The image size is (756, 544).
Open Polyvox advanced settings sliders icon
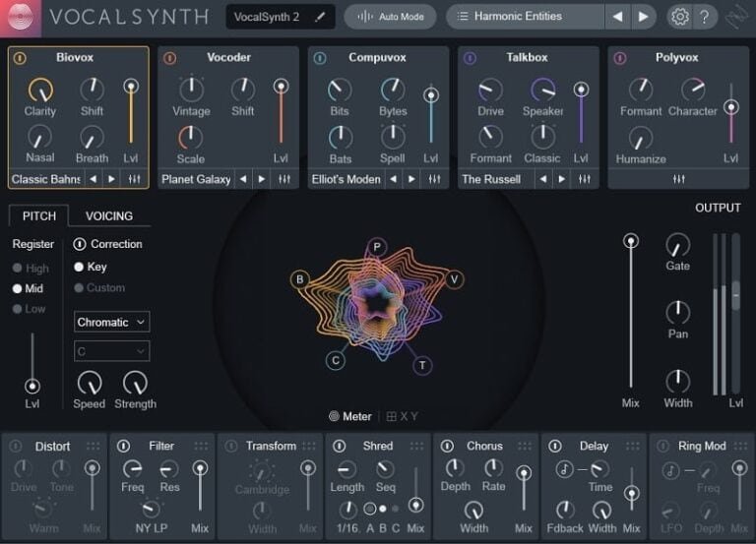pos(678,179)
